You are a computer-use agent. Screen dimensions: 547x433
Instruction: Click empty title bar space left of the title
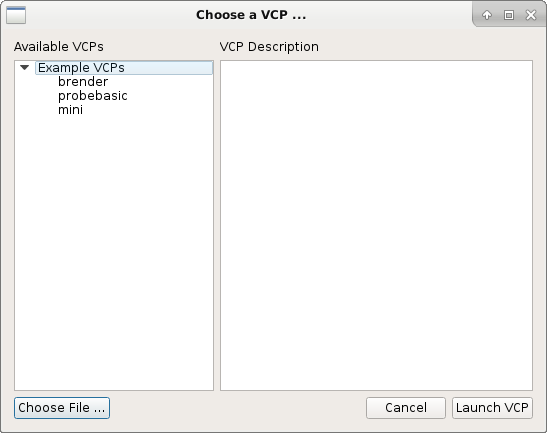(x=110, y=15)
